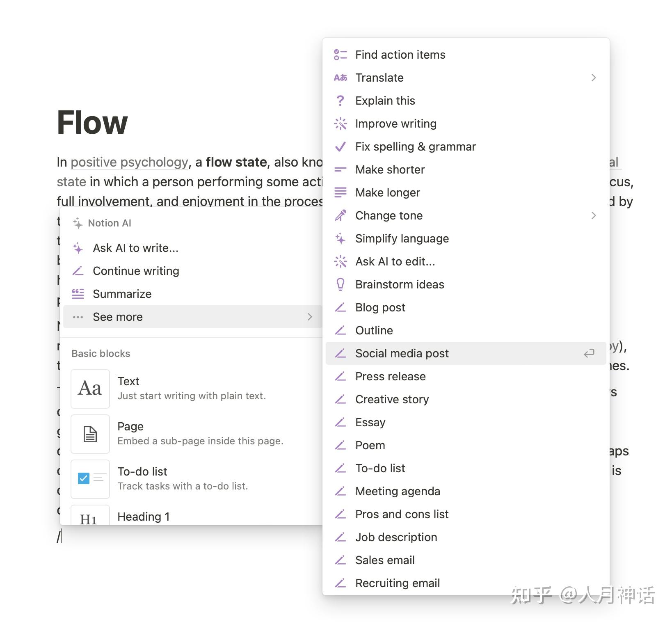Select the Page block thumbnail icon
The width and height of the screenshot is (672, 622).
pos(90,434)
